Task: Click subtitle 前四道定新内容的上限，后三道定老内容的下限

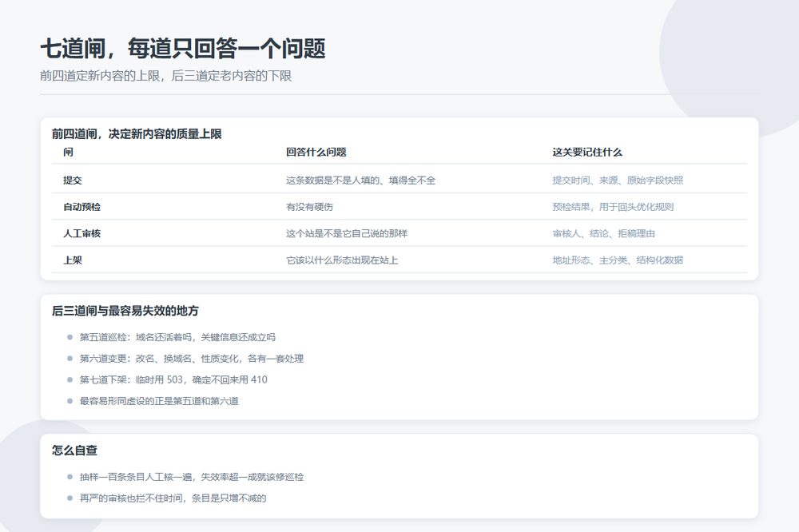Action: [x=165, y=76]
